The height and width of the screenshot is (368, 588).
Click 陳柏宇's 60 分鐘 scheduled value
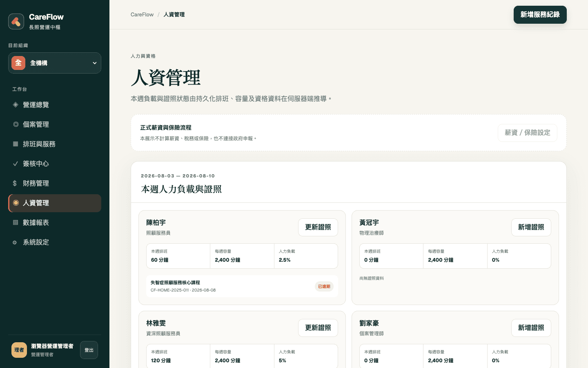pyautogui.click(x=160, y=260)
